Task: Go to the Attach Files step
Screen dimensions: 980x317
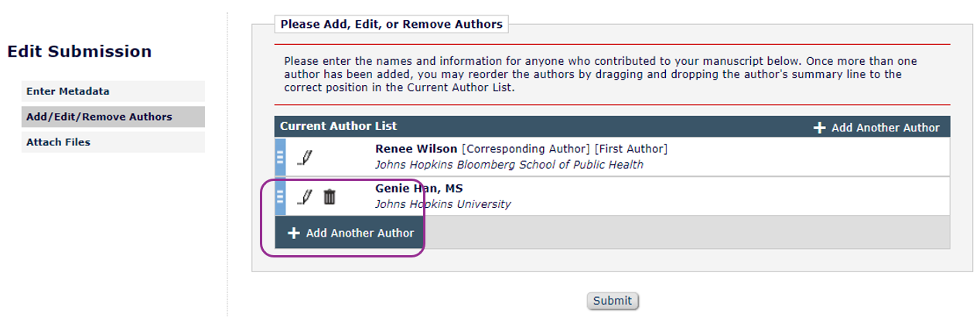Action: point(58,142)
